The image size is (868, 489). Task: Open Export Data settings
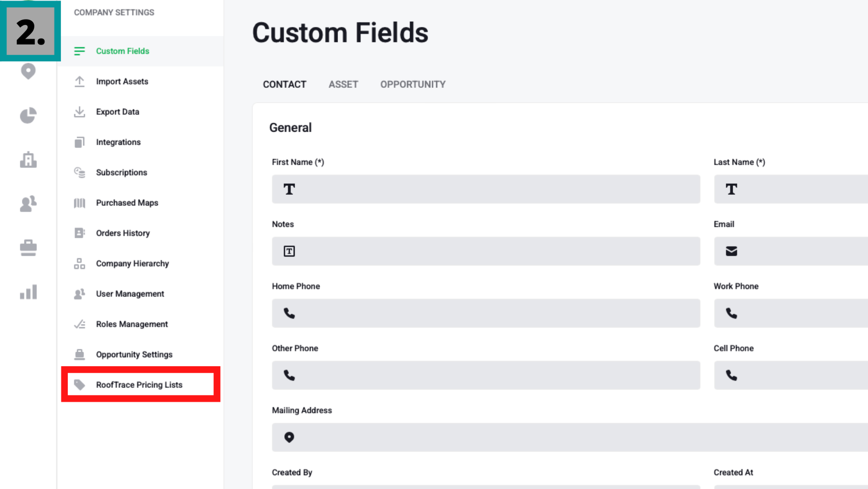click(x=117, y=112)
